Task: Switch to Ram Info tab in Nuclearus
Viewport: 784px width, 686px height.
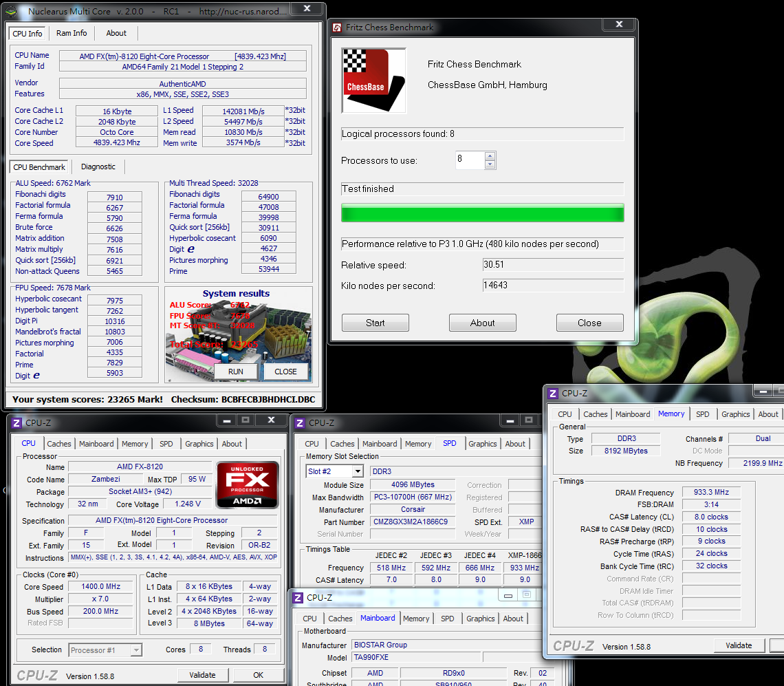Action: [72, 33]
